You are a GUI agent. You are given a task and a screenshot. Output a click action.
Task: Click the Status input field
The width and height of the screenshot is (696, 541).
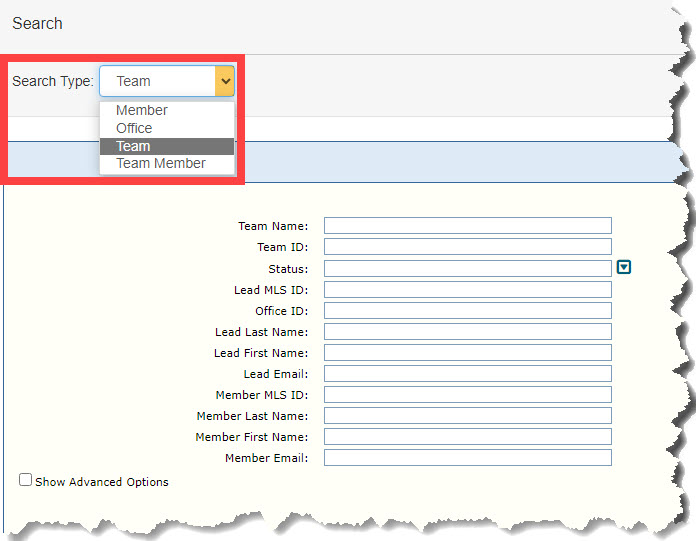468,269
